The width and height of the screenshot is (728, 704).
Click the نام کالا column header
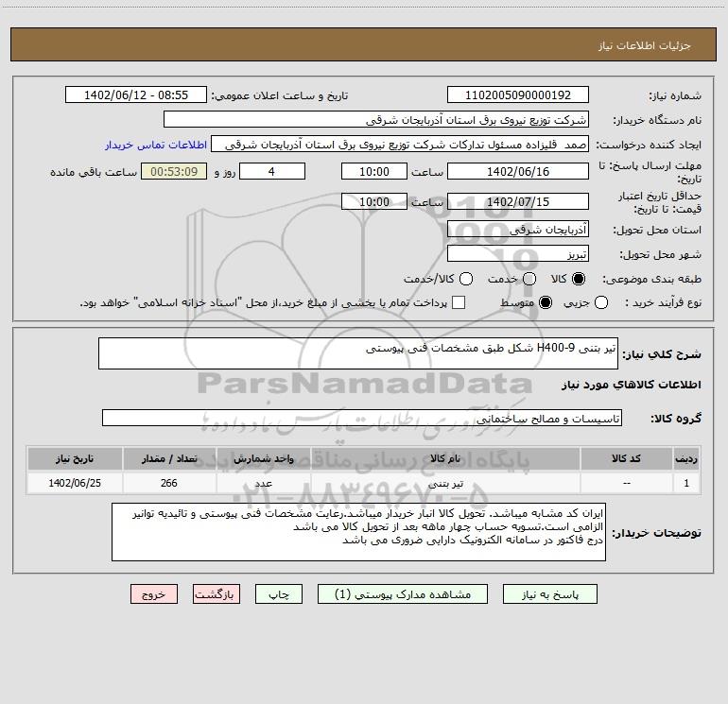point(445,459)
